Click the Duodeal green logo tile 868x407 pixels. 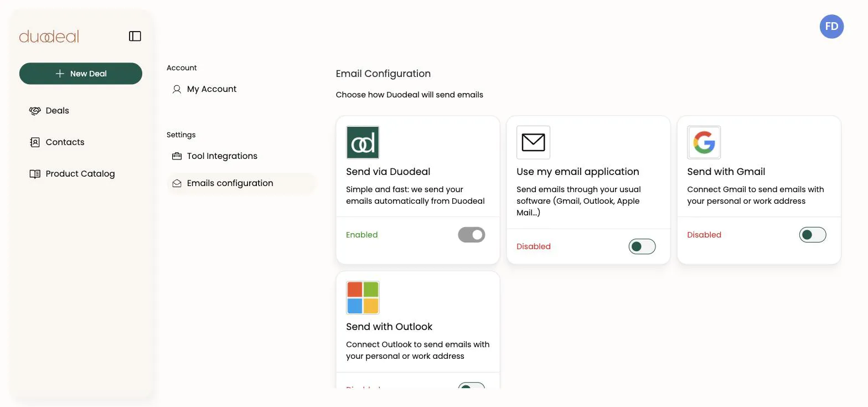tap(363, 142)
